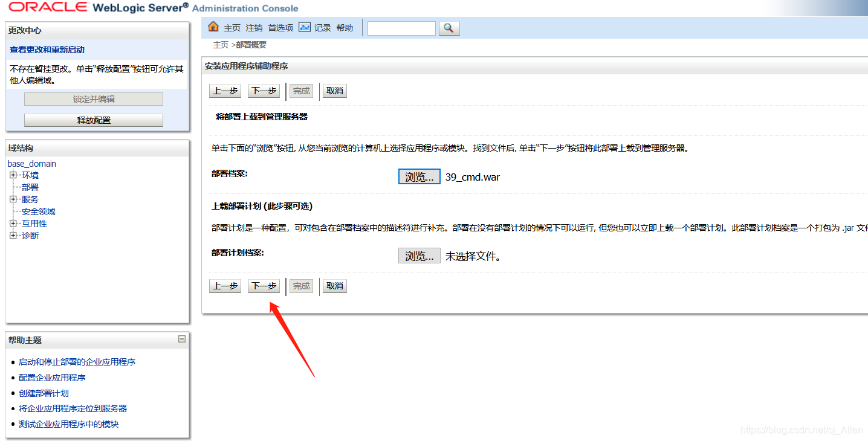Click the top 上一步 button
This screenshot has height=441, width=868.
point(225,91)
